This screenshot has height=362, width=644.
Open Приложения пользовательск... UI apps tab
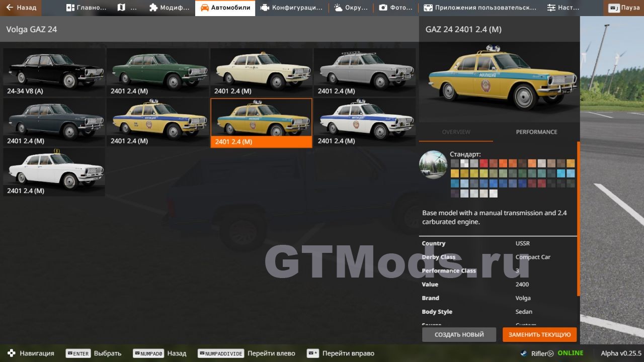pyautogui.click(x=480, y=8)
